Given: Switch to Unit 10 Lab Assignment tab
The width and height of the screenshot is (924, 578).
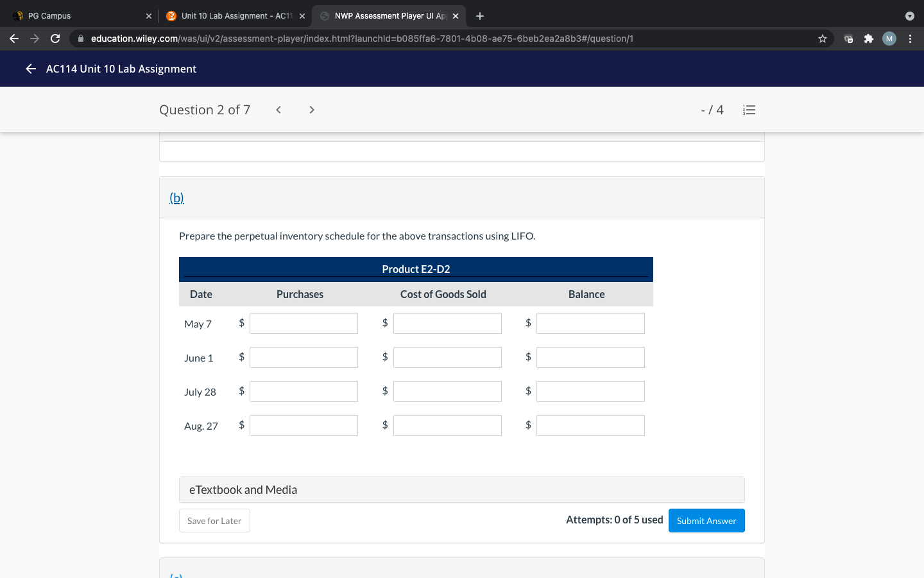Looking at the screenshot, I should point(235,16).
